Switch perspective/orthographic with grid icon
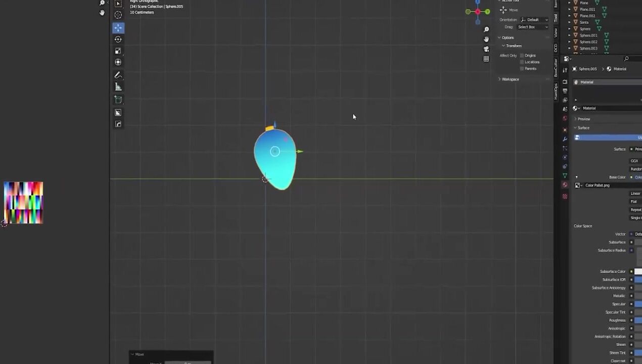 click(x=486, y=59)
